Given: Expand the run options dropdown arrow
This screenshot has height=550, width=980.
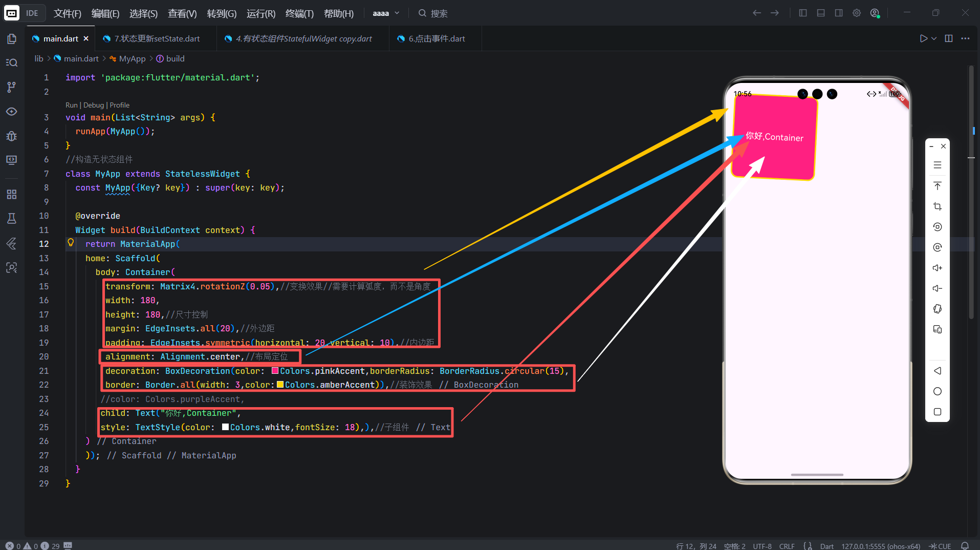Looking at the screenshot, I should 934,38.
